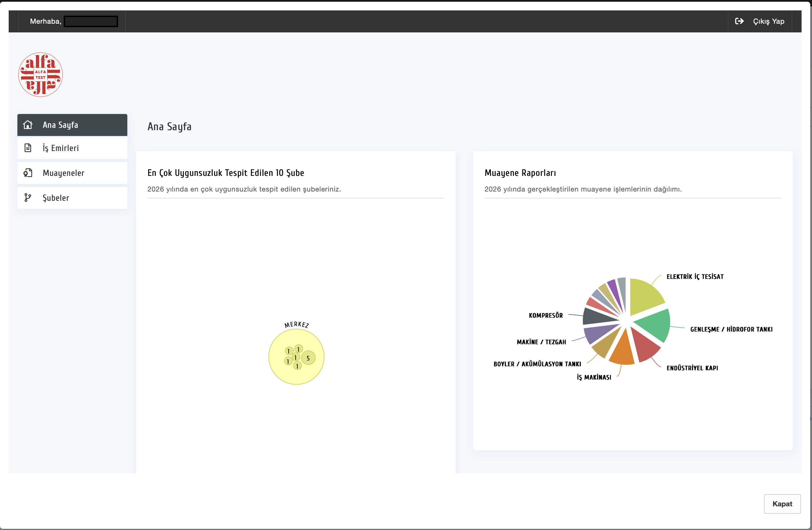Image resolution: width=812 pixels, height=530 pixels.
Task: Click Çıkış Yap to log out
Action: click(768, 21)
